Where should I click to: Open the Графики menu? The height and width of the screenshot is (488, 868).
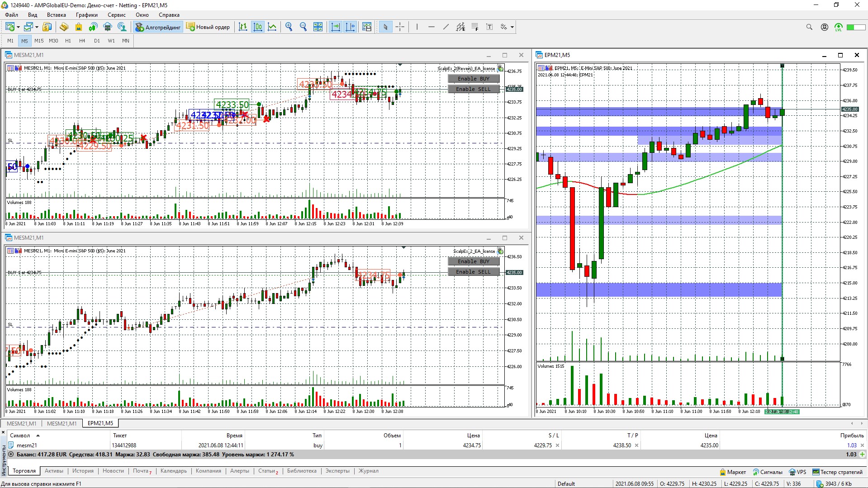click(87, 15)
